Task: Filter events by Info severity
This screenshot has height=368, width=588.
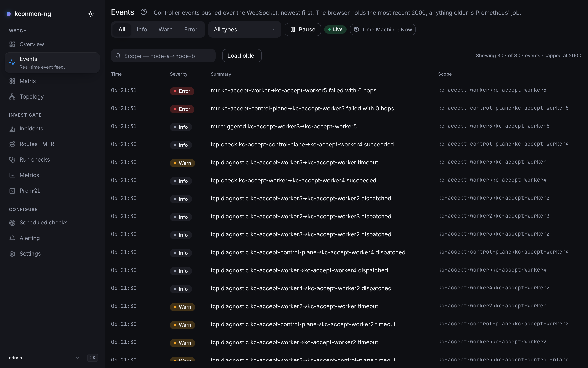Action: 142,29
